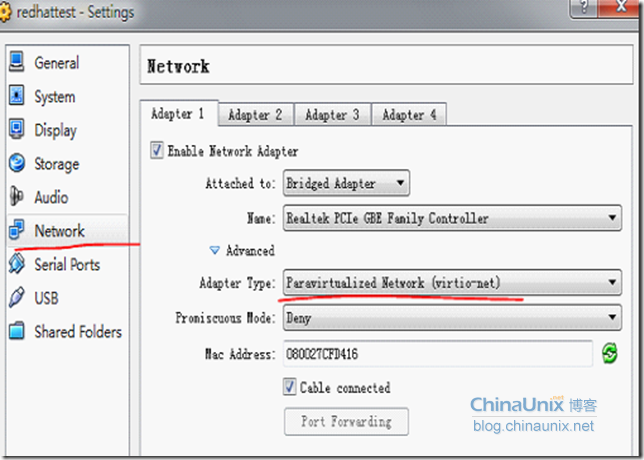The image size is (644, 460).
Task: Open the General settings icon
Action: click(16, 62)
